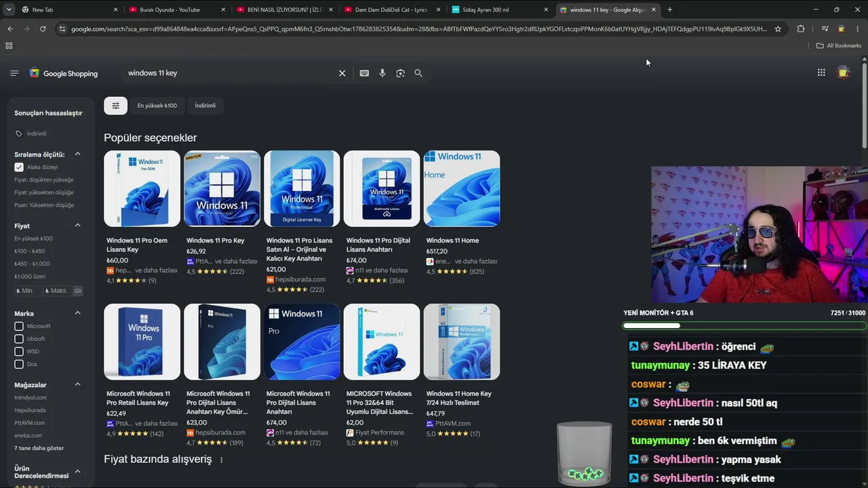The width and height of the screenshot is (868, 488).
Task: Focus the Min price input
Action: tap(27, 291)
